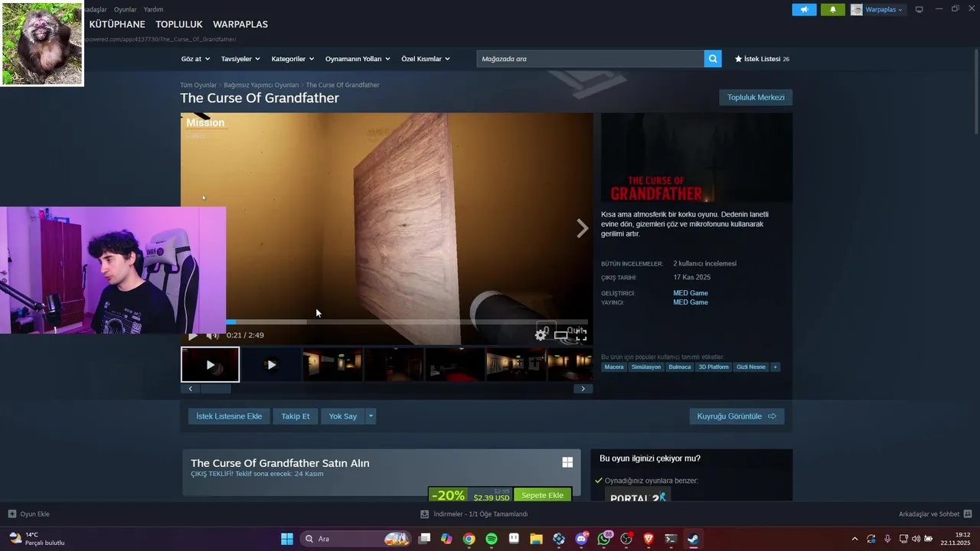Screen dimensions: 980x551
Task: Click the Yok Say button
Action: coord(343,416)
